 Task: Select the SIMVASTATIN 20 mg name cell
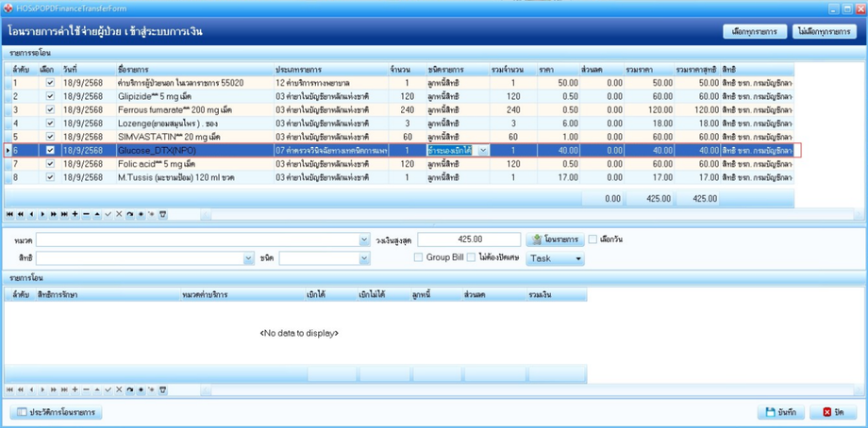point(194,137)
